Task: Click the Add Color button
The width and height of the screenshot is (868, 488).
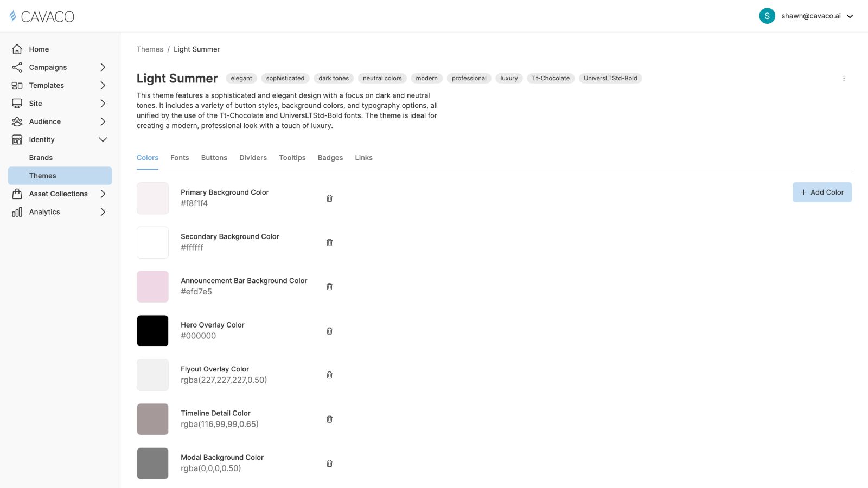Action: (822, 192)
